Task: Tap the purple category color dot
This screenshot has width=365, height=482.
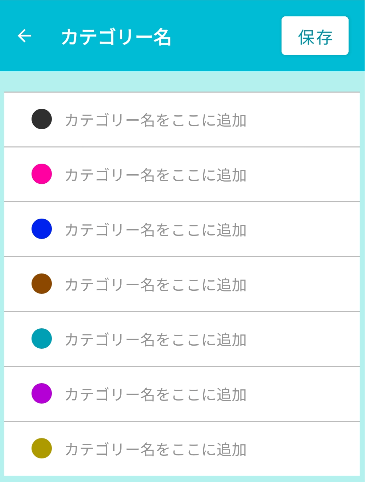Action: [42, 394]
